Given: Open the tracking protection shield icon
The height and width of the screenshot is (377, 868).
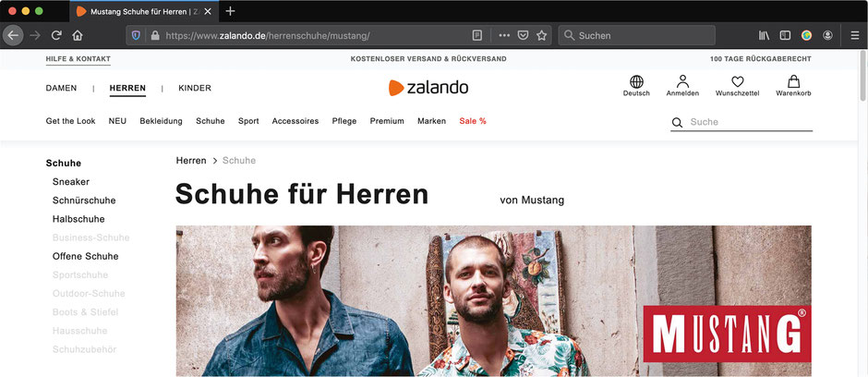Looking at the screenshot, I should (136, 35).
